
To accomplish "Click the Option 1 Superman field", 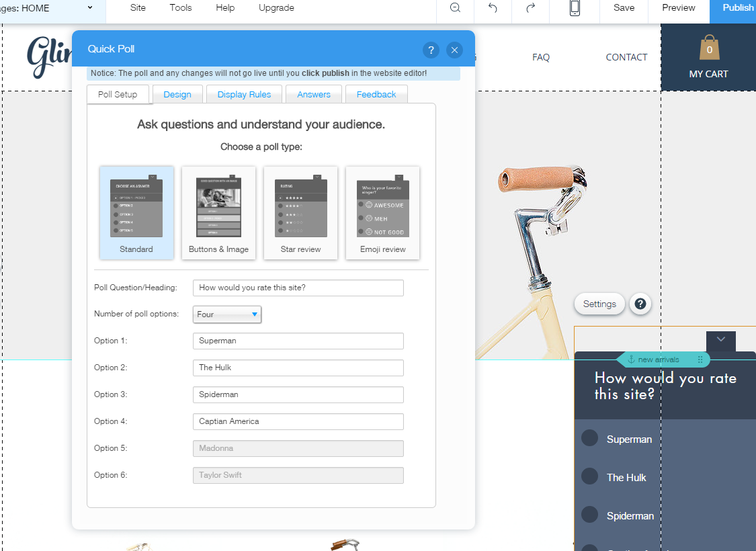I will [298, 341].
